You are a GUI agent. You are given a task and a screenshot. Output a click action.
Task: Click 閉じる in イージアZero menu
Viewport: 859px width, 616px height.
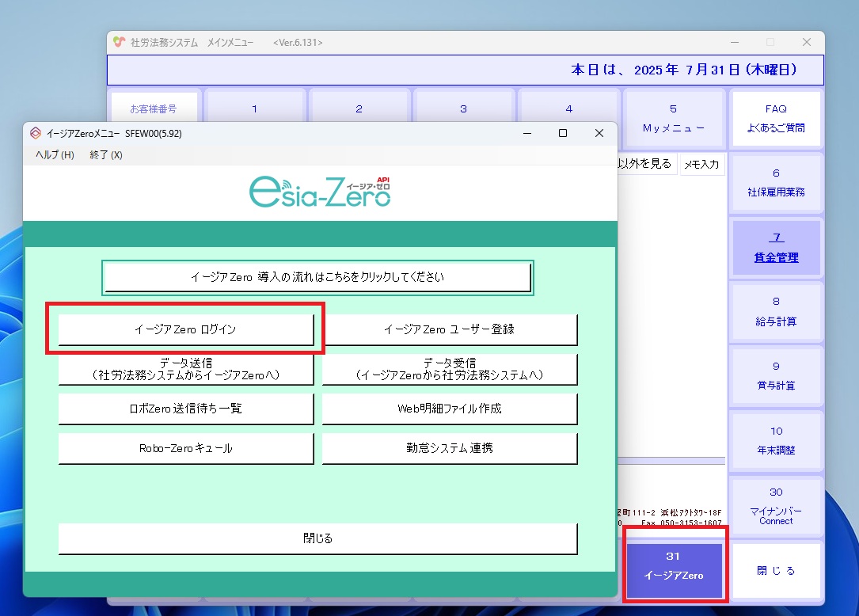point(317,538)
